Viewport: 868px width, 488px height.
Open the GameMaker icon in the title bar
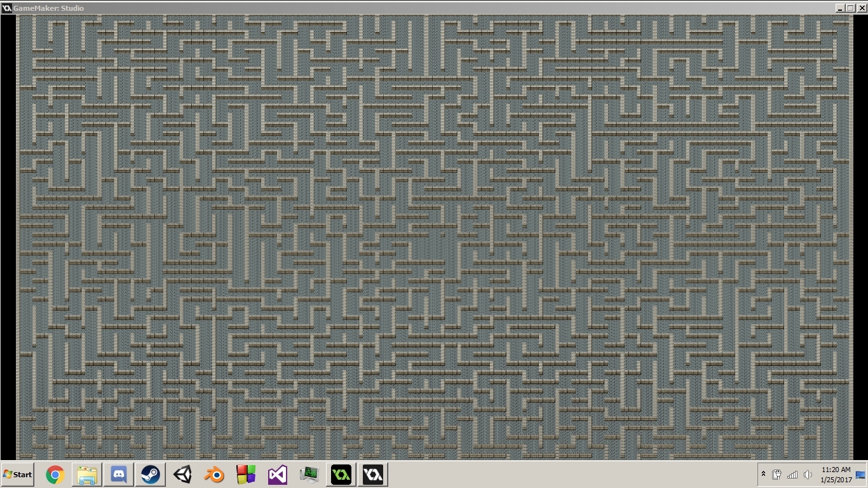coord(6,8)
